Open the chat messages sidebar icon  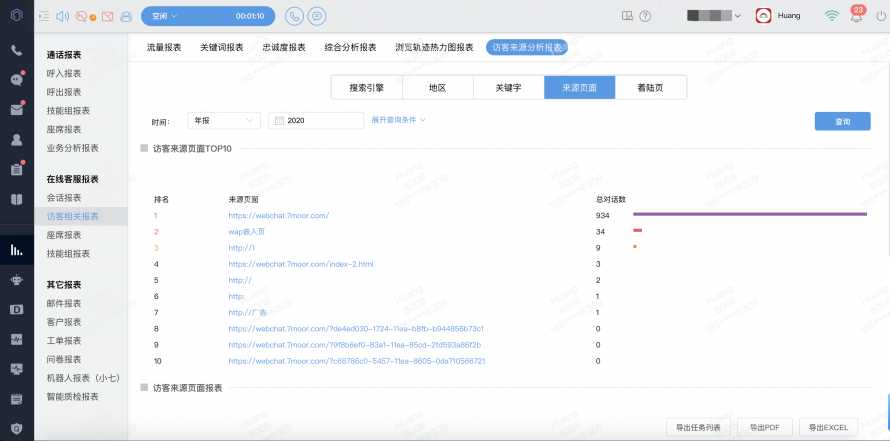click(16, 80)
